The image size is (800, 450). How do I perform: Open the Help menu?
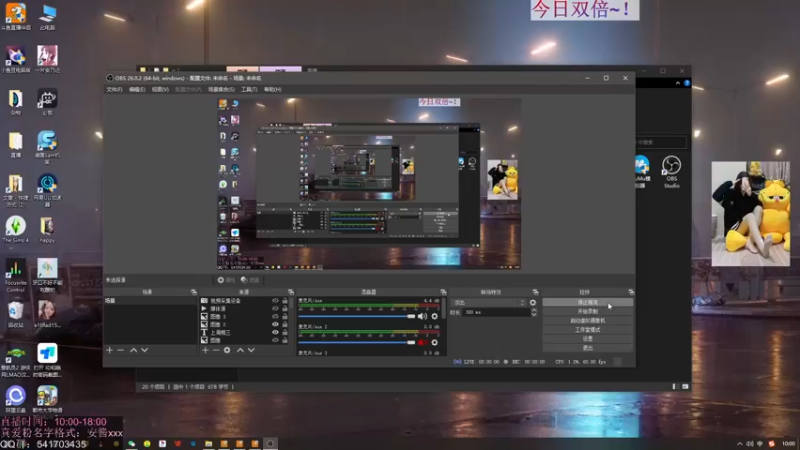(272, 89)
